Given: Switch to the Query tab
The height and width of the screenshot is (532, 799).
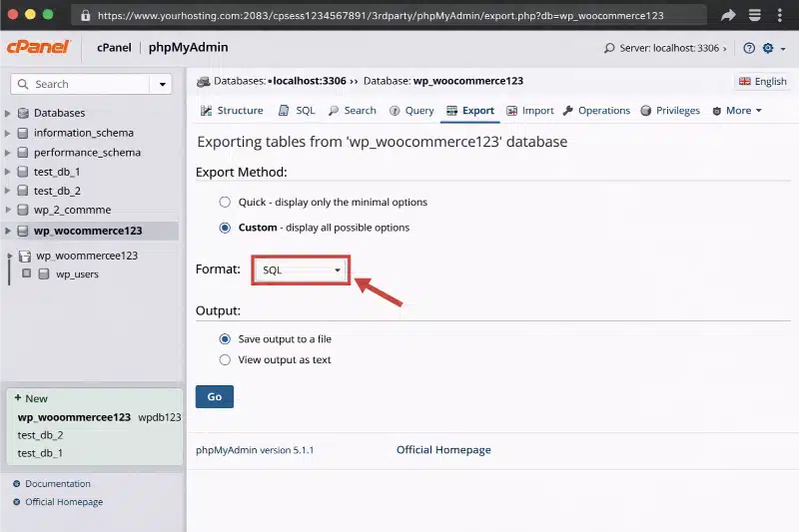Looking at the screenshot, I should pos(411,111).
